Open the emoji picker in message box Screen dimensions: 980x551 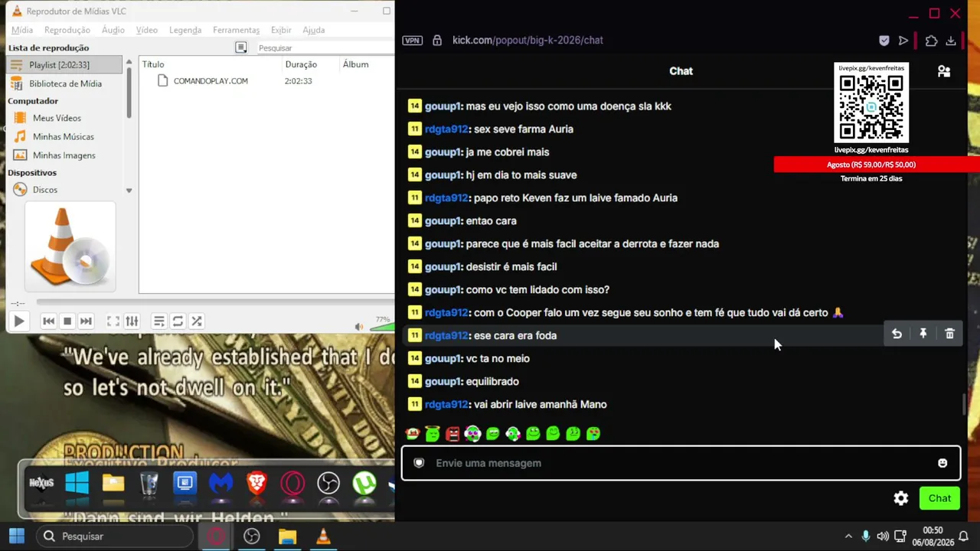point(942,463)
